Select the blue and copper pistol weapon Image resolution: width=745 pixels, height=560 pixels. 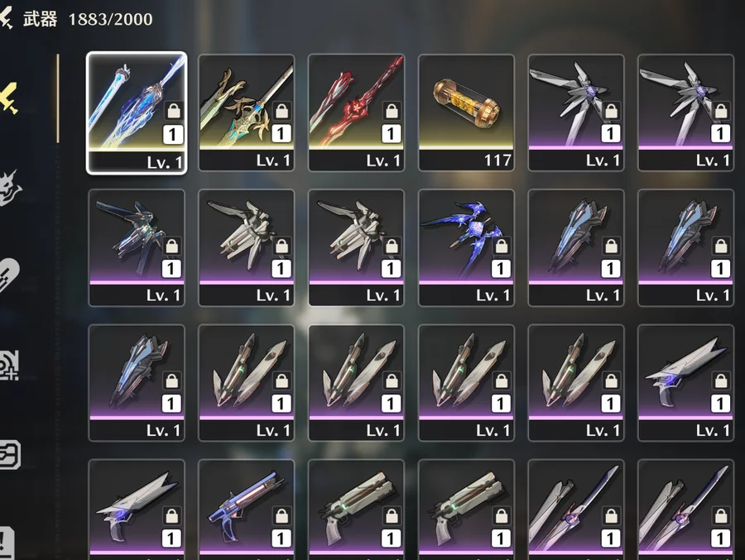coord(246,510)
